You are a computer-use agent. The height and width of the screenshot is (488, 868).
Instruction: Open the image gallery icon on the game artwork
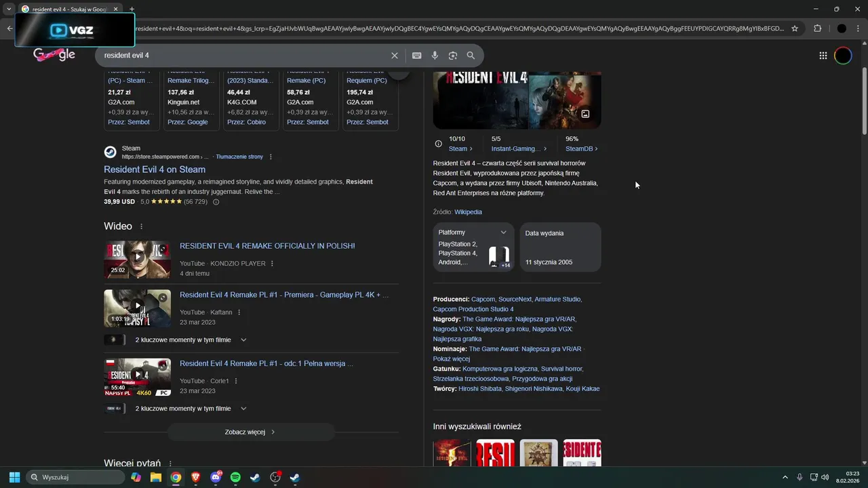point(585,114)
